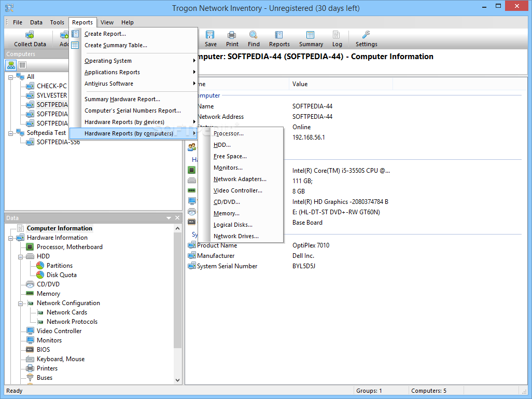Click the Softpedia Test group icon

coord(20,132)
